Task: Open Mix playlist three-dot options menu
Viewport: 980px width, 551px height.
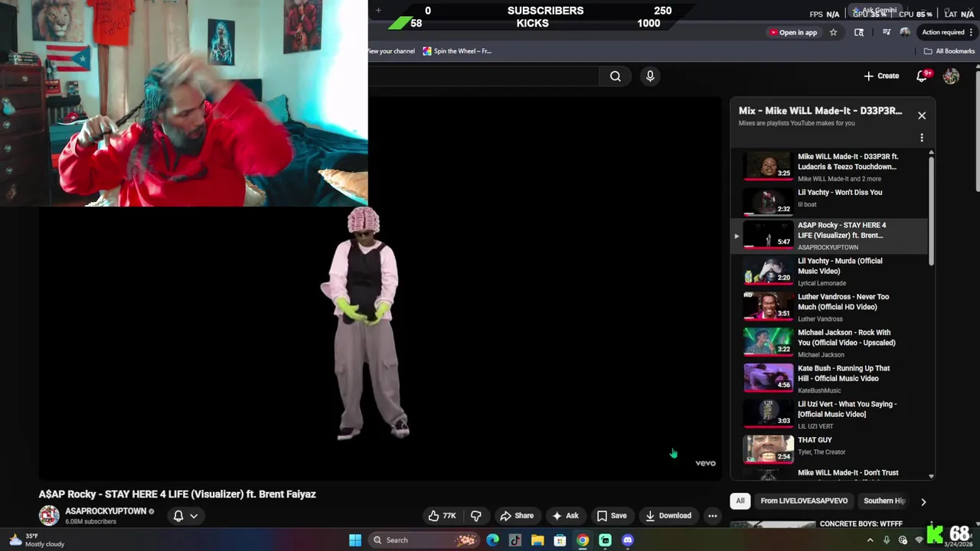Action: pyautogui.click(x=922, y=138)
